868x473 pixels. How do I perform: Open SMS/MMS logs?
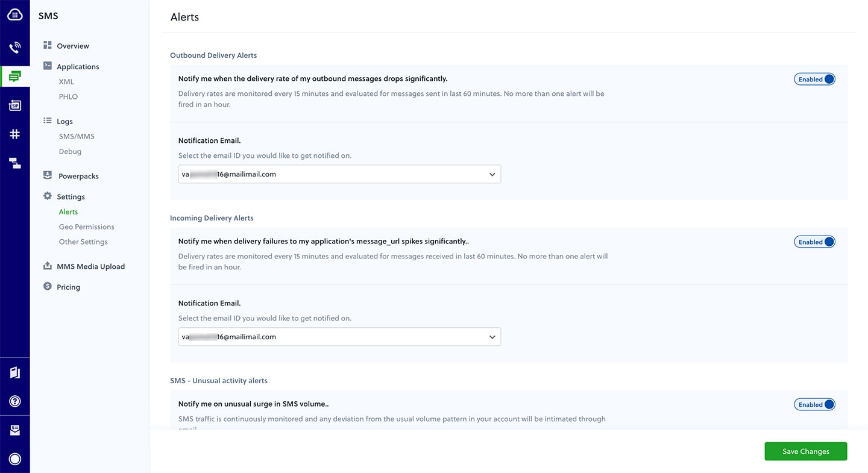[77, 136]
